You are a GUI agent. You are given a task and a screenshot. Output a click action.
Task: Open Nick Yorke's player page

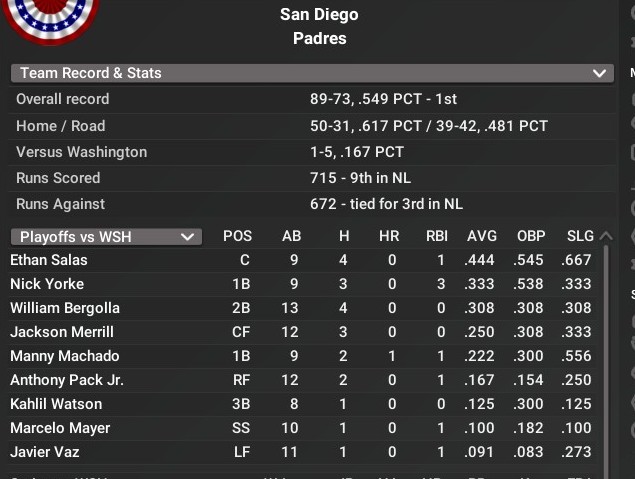(x=47, y=284)
